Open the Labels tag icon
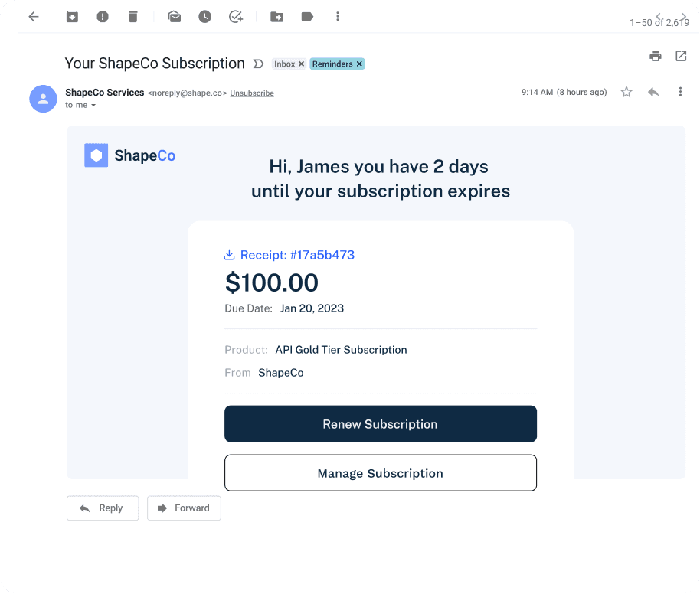 pos(307,17)
